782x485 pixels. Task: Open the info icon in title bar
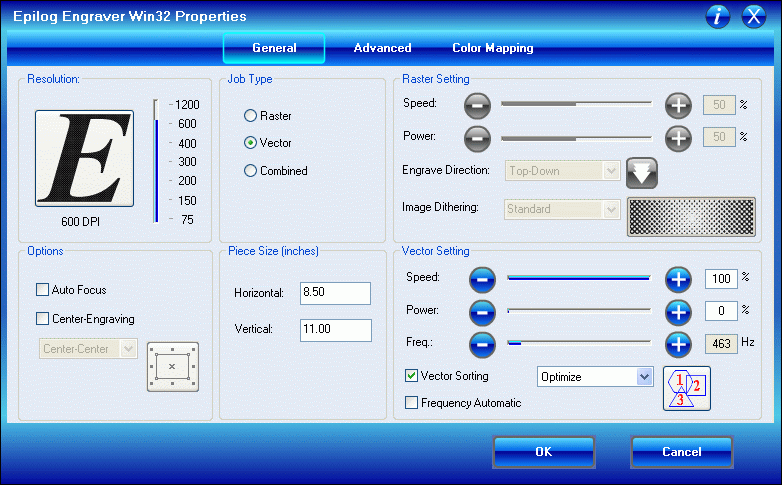[x=718, y=16]
